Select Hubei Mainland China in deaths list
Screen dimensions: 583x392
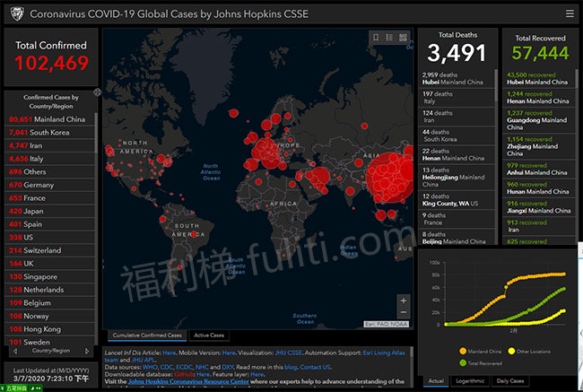coord(457,80)
